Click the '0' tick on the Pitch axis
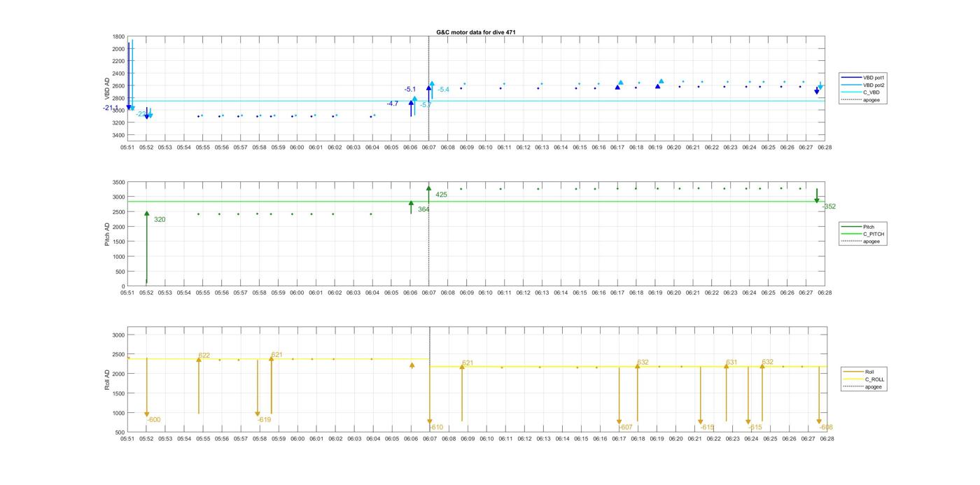 123,286
